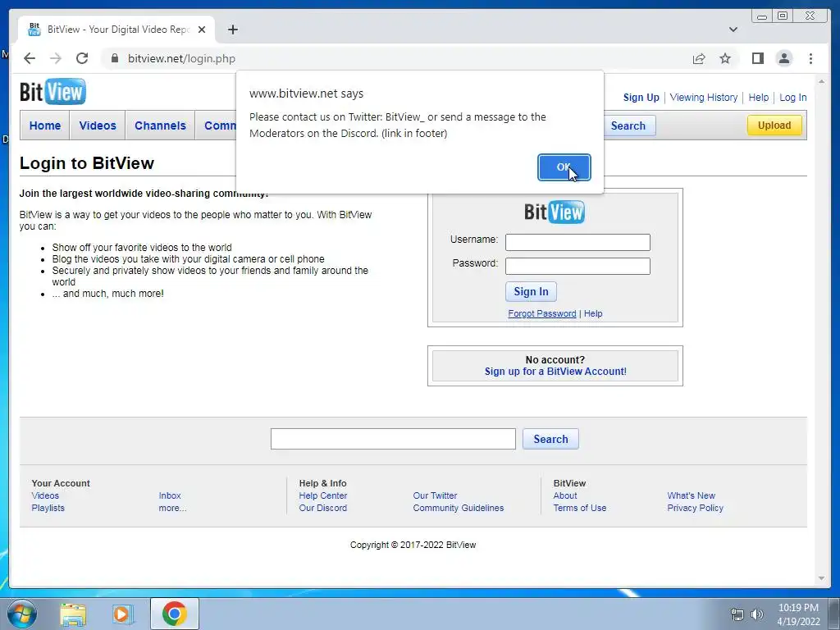Open the Windows Start orb
Viewport: 840px width, 630px height.
tap(22, 614)
